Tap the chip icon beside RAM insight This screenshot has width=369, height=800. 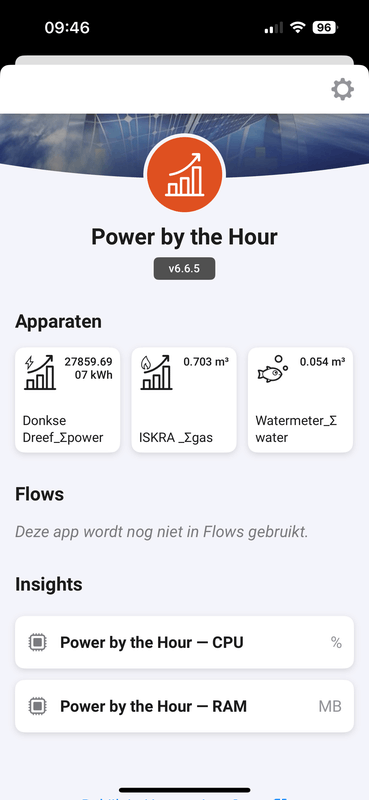[x=37, y=706]
